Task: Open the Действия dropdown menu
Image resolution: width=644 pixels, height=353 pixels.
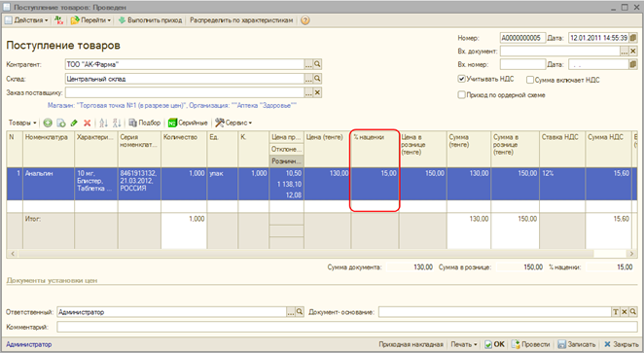Action: pos(26,20)
